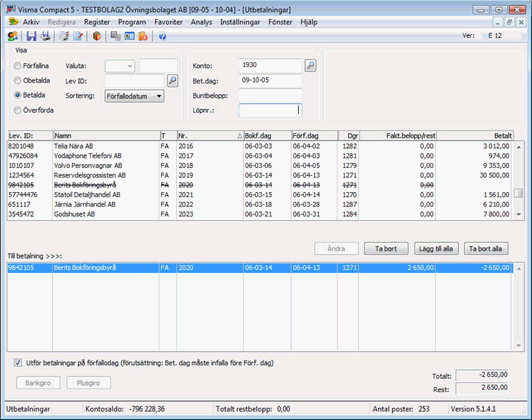Image resolution: width=532 pixels, height=420 pixels.
Task: Open the Valuta dropdown
Action: tap(120, 66)
